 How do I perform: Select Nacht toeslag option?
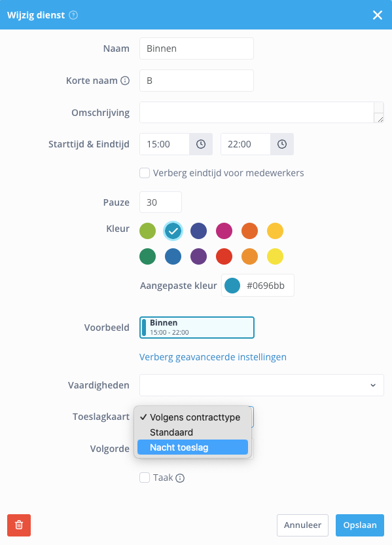tap(192, 447)
